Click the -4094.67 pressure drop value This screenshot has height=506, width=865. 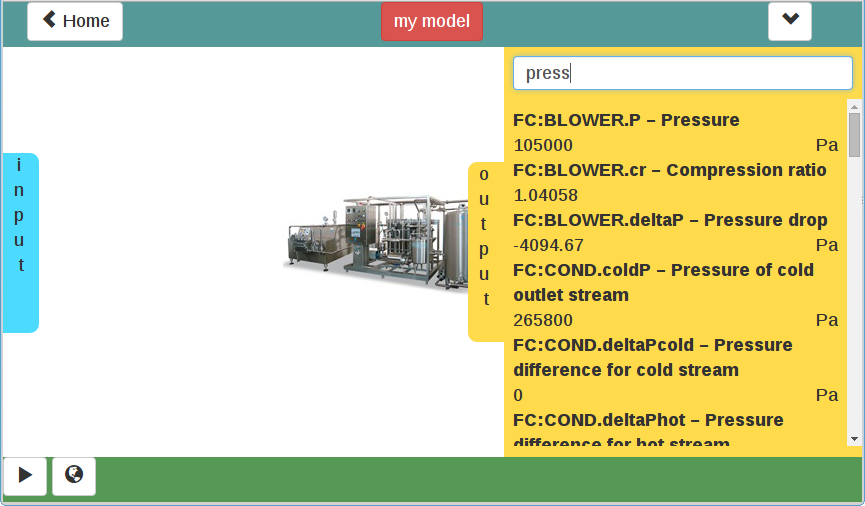coord(548,245)
